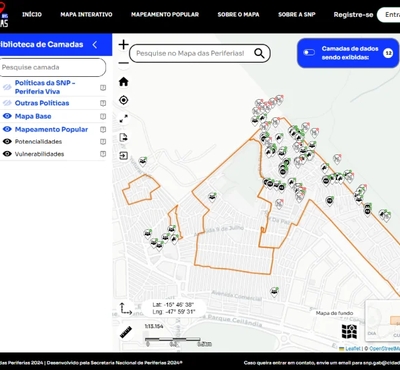Open info icon for Vulnerabilidades
400x370 pixels.
(103, 154)
